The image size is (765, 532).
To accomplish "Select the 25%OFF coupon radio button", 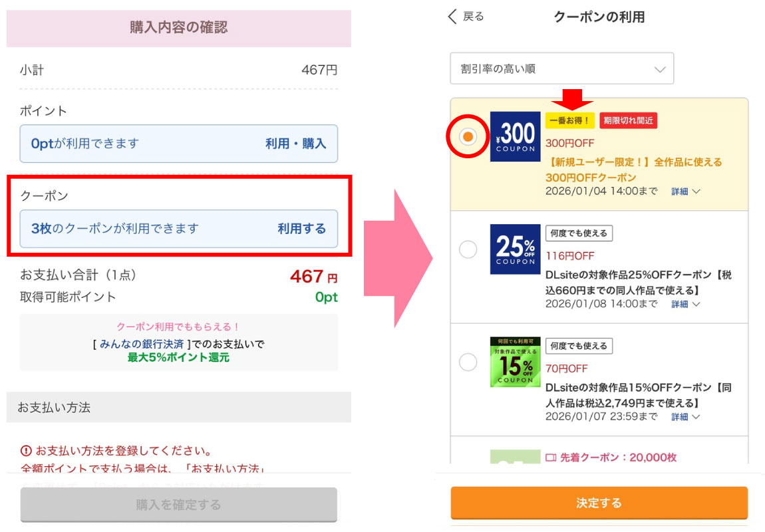I will tap(468, 249).
